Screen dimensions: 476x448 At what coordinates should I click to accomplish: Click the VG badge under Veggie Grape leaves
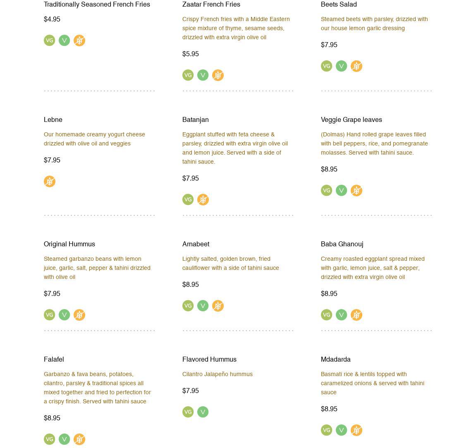327,191
